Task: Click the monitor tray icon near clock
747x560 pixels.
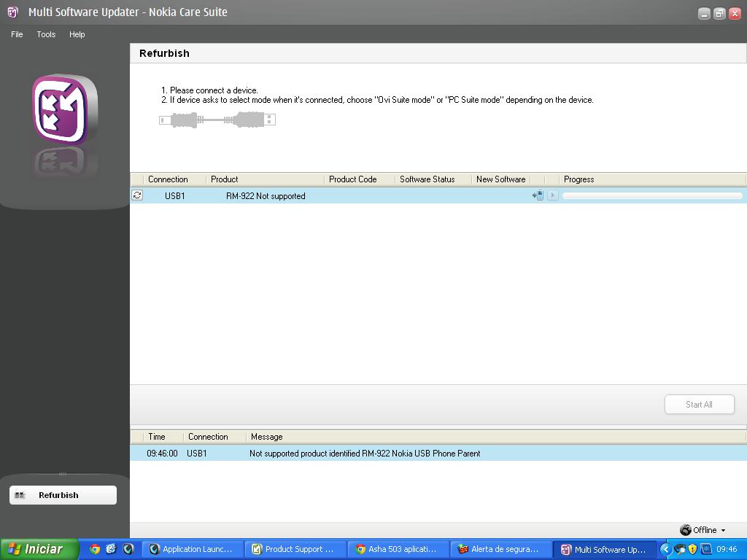Action: 706,549
